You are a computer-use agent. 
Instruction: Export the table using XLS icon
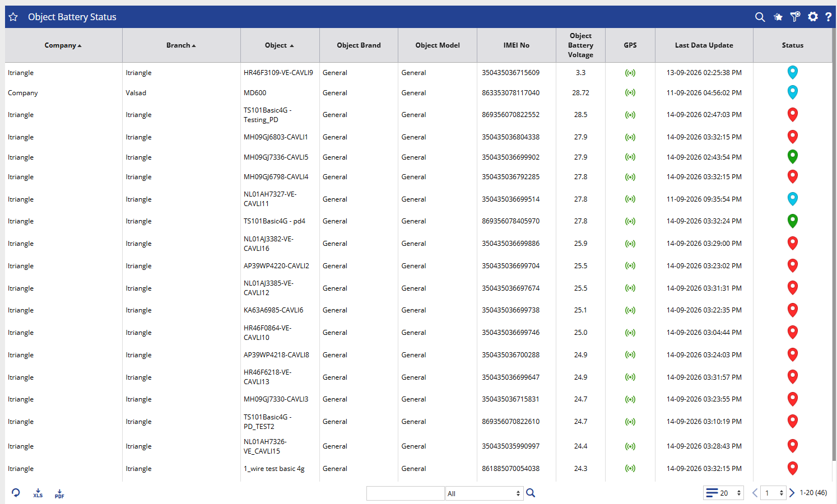[38, 493]
